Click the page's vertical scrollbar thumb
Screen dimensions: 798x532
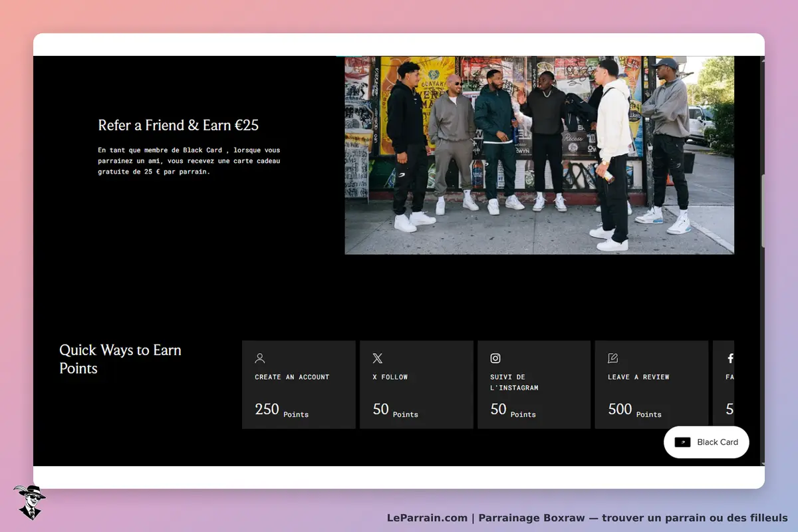[763, 211]
